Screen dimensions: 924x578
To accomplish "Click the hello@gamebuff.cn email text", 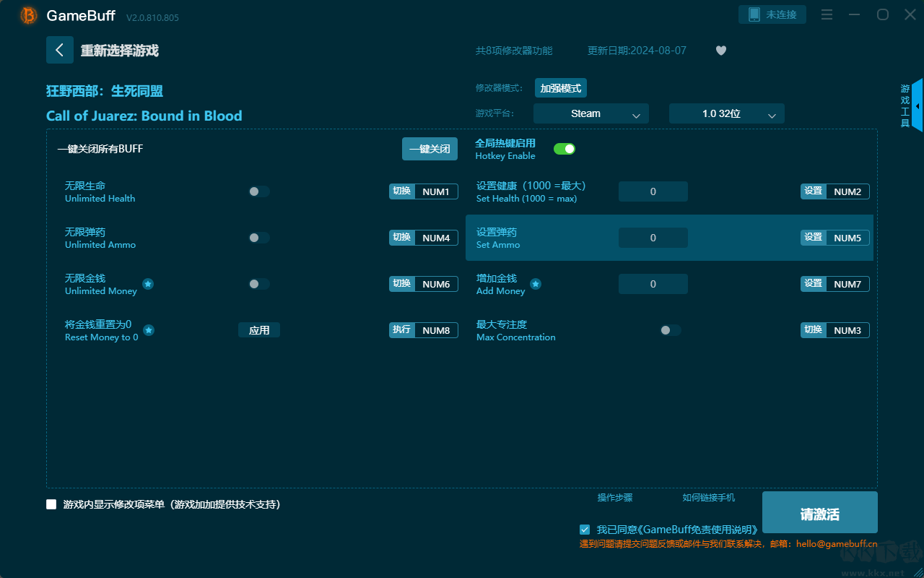I will tap(837, 543).
